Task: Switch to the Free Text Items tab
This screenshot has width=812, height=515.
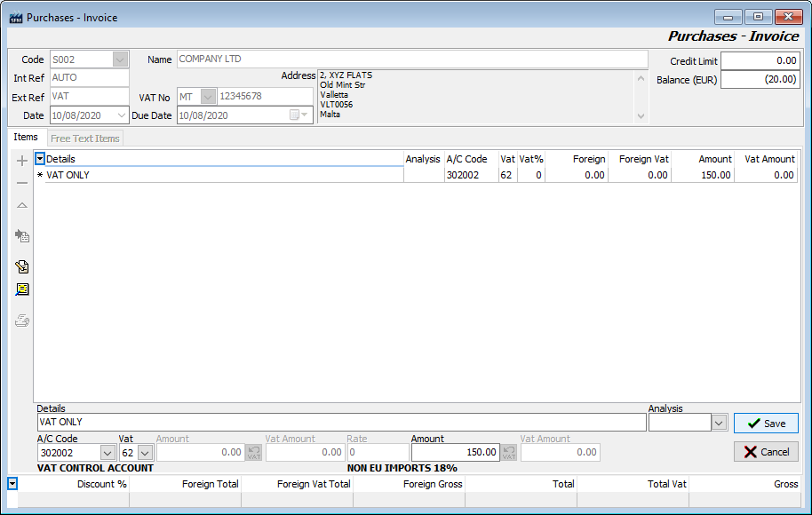Action: 85,139
